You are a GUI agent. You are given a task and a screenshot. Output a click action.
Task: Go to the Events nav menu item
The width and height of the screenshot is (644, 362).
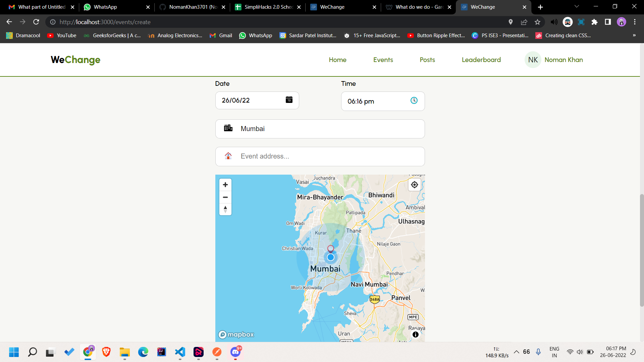point(383,60)
